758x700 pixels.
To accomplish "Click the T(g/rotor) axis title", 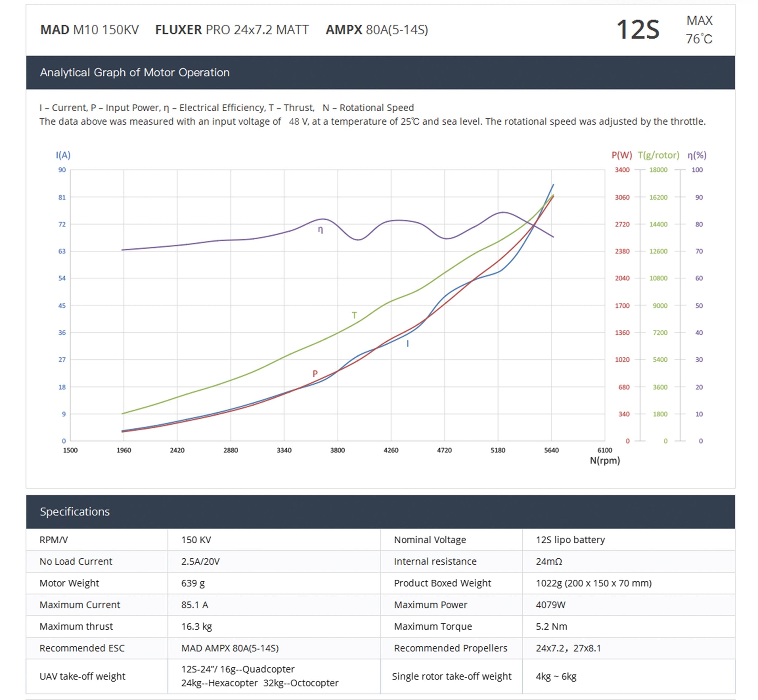I will click(x=658, y=155).
